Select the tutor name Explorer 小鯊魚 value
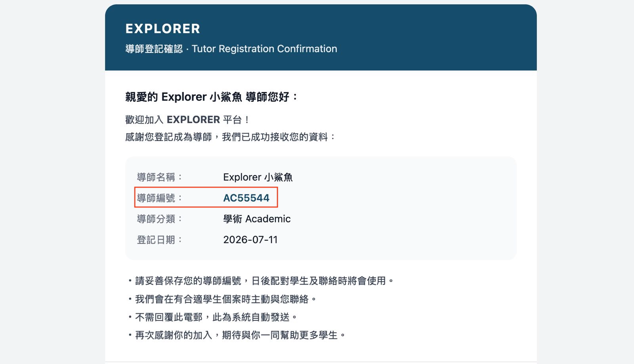634x364 pixels. tap(258, 177)
